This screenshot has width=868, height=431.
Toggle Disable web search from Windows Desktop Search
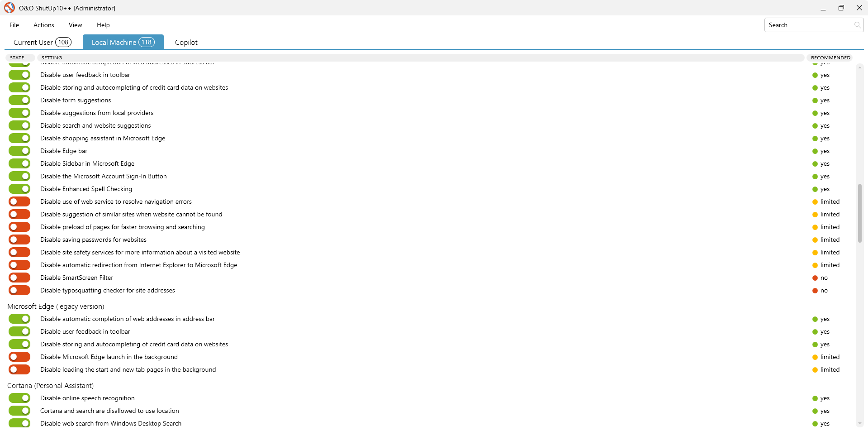[19, 423]
